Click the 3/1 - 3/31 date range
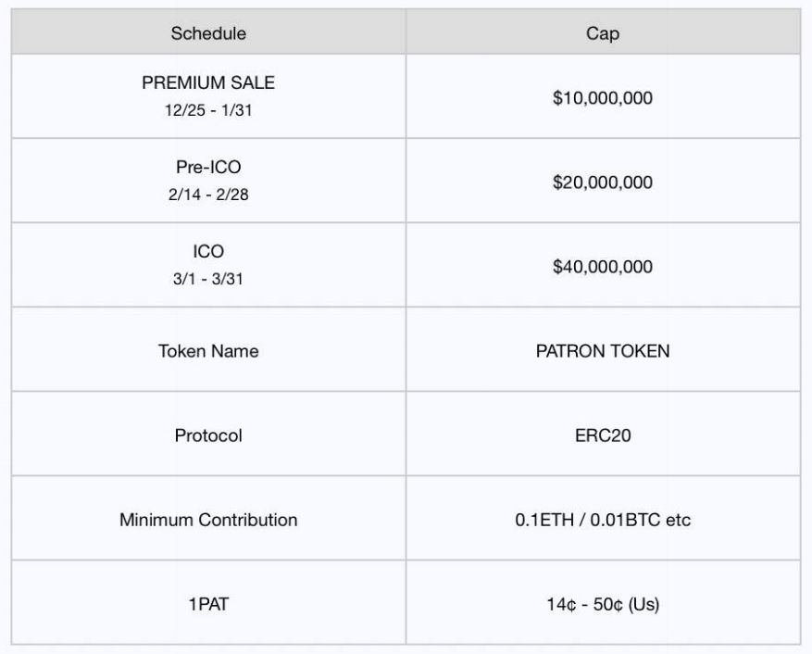Image resolution: width=812 pixels, height=654 pixels. [x=208, y=279]
